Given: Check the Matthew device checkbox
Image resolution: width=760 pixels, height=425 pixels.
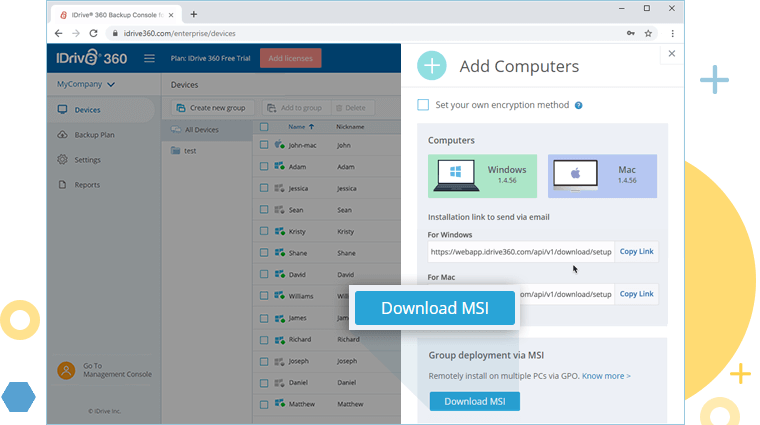Looking at the screenshot, I should [264, 404].
